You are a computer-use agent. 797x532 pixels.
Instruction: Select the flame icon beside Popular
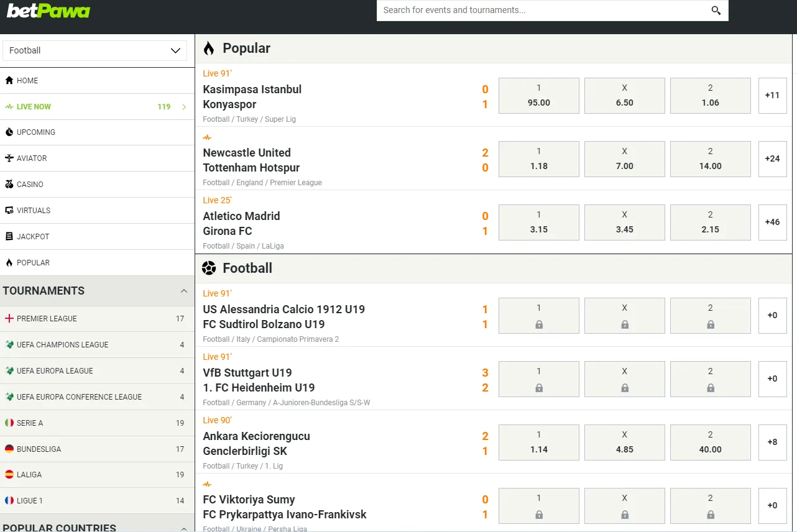tap(208, 48)
